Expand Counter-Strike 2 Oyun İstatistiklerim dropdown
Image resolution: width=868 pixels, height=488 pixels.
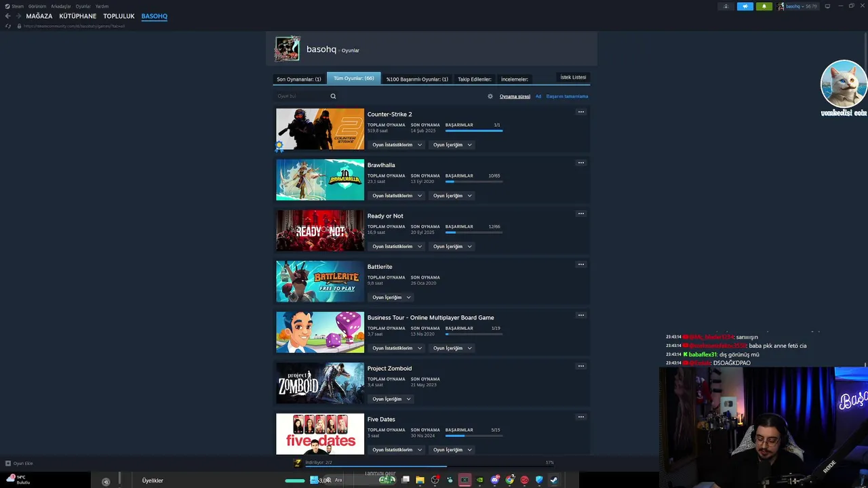click(x=397, y=145)
